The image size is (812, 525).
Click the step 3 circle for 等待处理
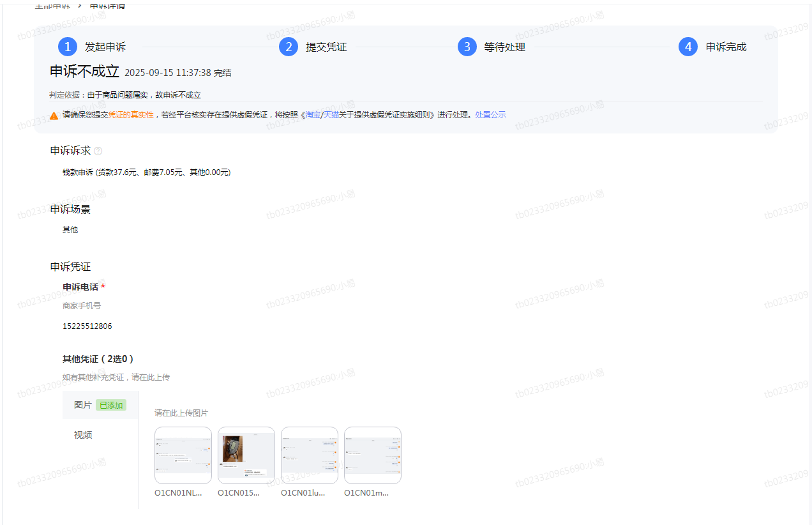467,47
